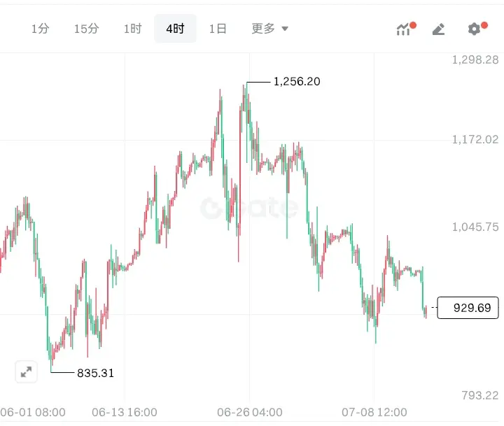Image resolution: width=504 pixels, height=426 pixels.
Task: Click the 07-08 12:00 time axis label
Action: tap(374, 412)
